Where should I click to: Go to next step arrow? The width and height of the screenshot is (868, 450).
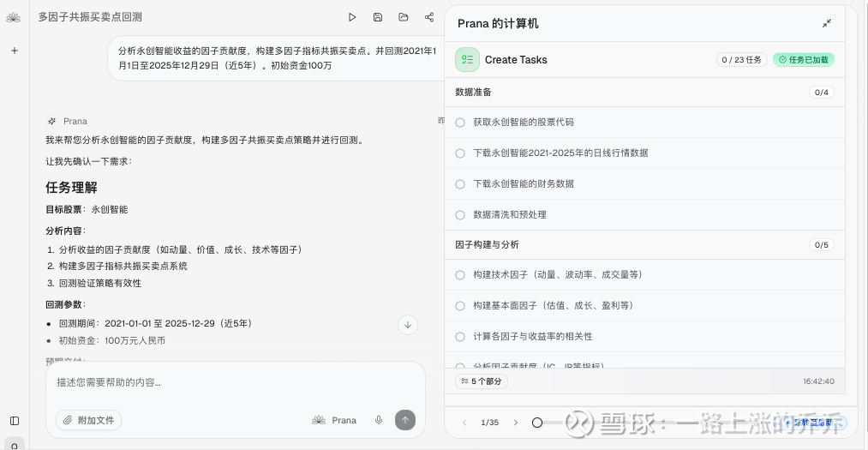pyautogui.click(x=515, y=423)
